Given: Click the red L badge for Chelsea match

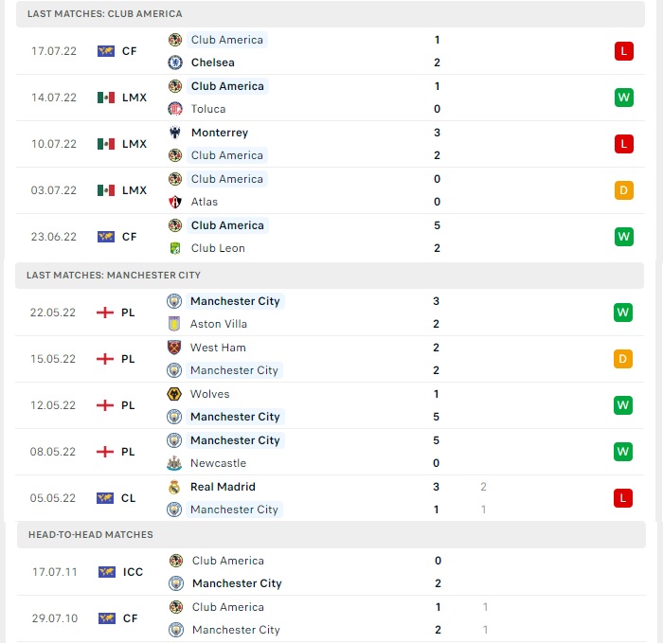Looking at the screenshot, I should click(624, 51).
